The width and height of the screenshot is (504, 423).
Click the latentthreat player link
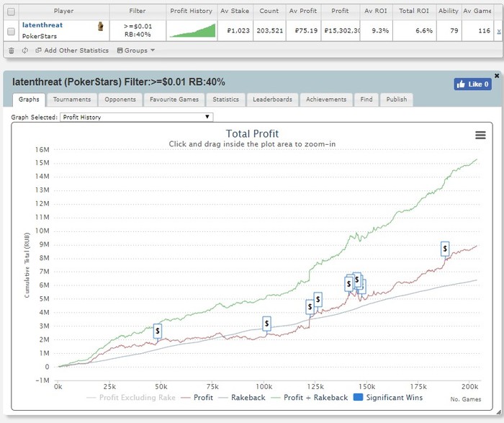tap(42, 25)
